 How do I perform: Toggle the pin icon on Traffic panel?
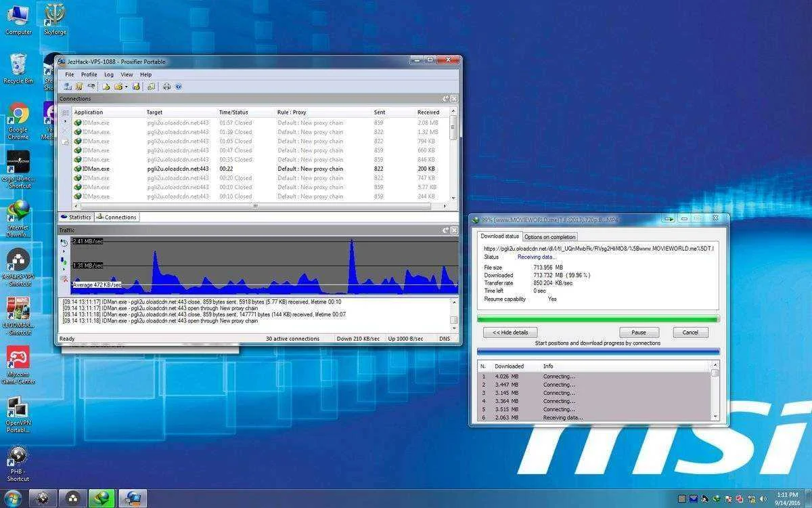click(x=446, y=231)
